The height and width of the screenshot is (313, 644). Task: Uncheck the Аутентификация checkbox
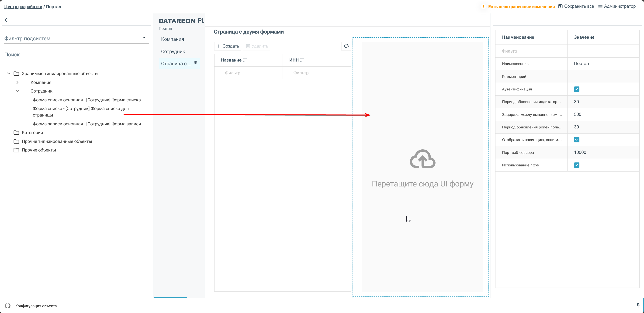click(x=577, y=89)
